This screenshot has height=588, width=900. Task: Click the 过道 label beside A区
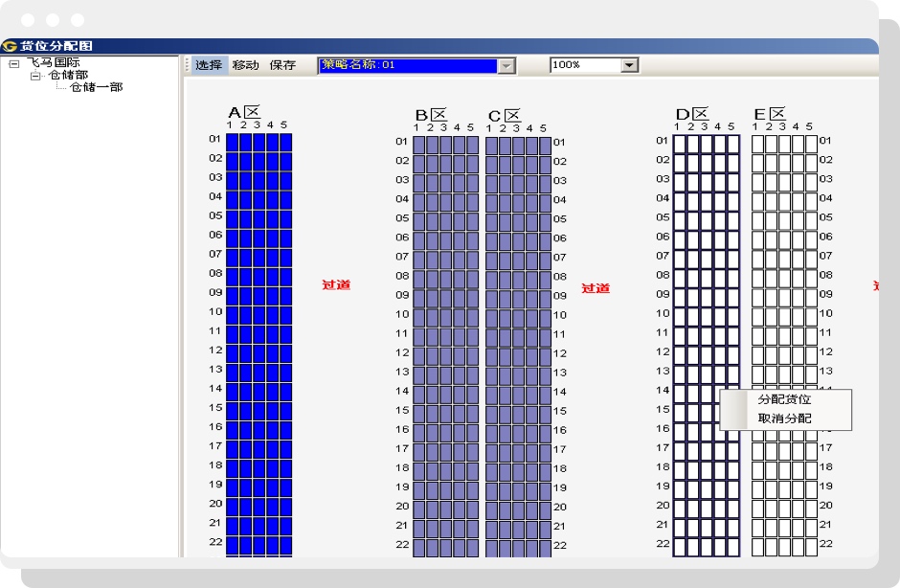336,285
